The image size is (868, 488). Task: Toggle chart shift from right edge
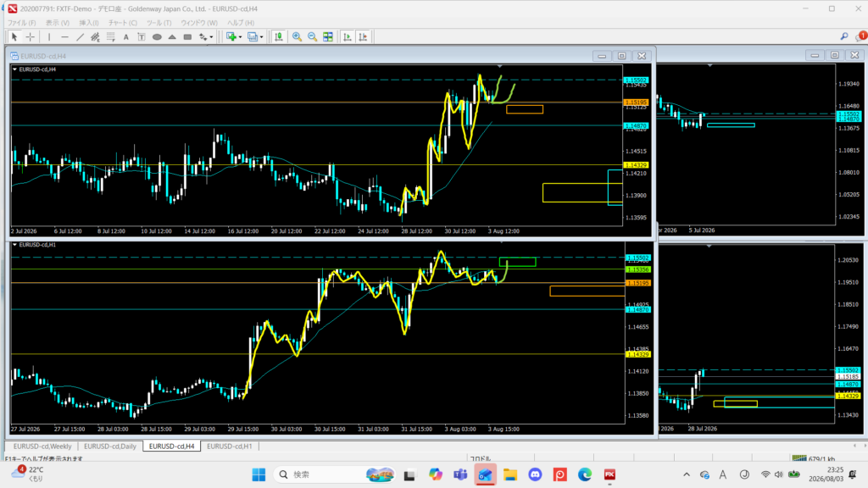(x=363, y=37)
